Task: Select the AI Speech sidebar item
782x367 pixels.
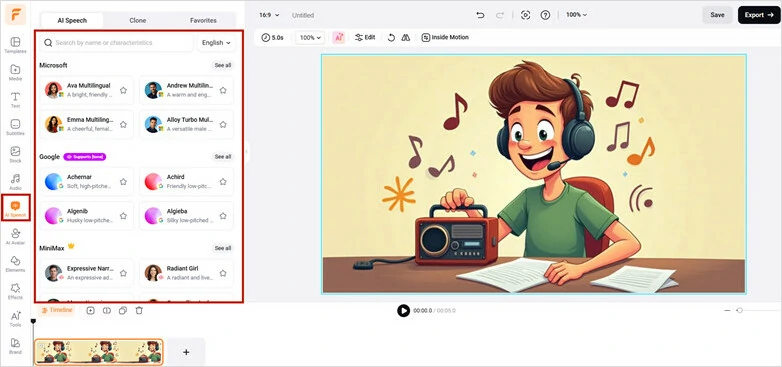Action: pos(15,208)
